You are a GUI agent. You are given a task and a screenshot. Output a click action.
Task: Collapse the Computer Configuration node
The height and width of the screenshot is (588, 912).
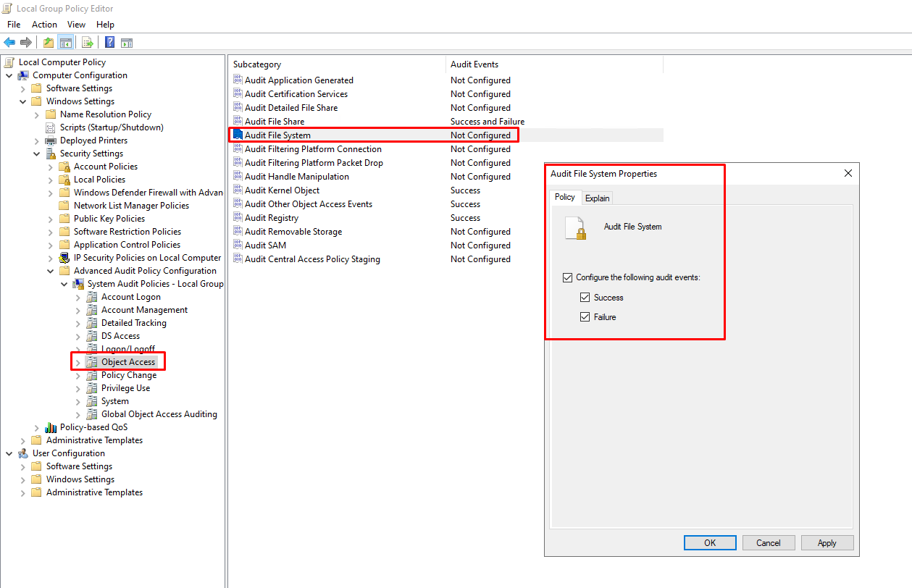click(9, 75)
